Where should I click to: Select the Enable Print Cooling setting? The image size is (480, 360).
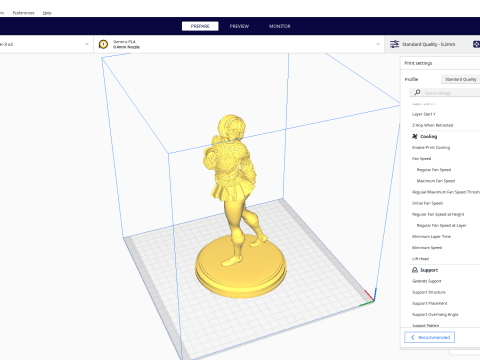431,147
